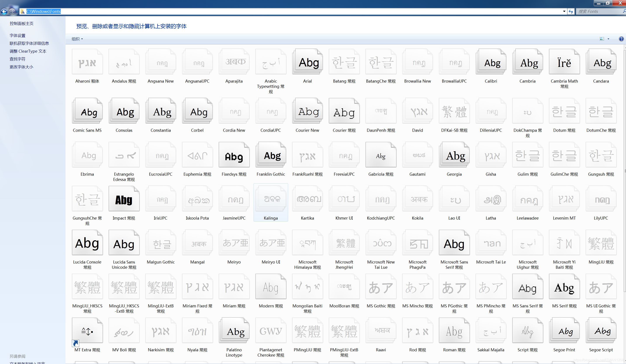
Task: Open 字体设置 link in sidebar
Action: pos(17,36)
